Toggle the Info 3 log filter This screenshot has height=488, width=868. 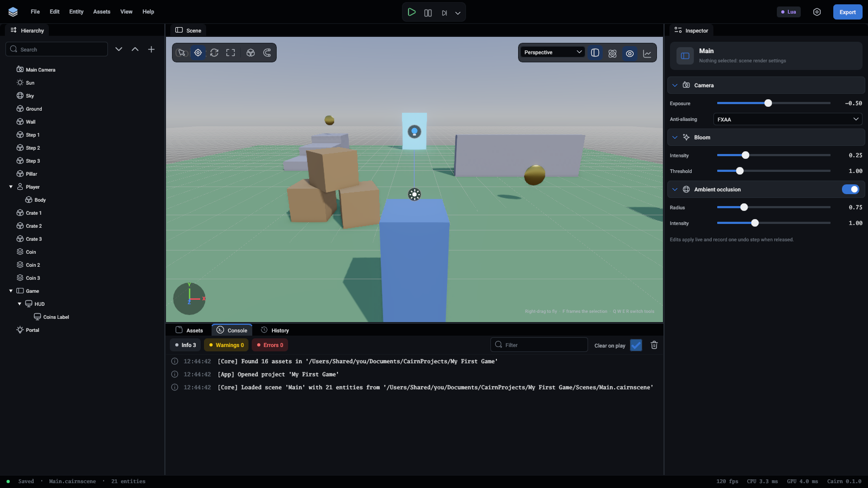(186, 345)
